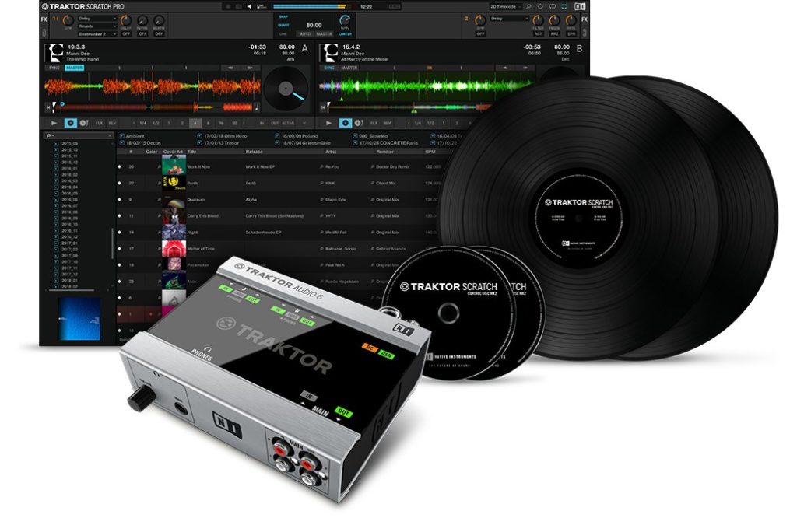Enable SNAP mode in the master panel
The image size is (797, 532).
(283, 16)
